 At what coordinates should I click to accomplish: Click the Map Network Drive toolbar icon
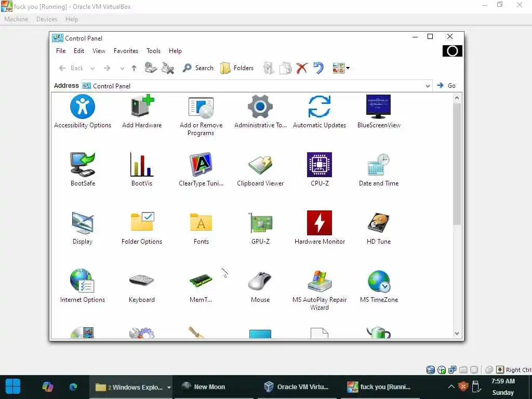[x=151, y=68]
